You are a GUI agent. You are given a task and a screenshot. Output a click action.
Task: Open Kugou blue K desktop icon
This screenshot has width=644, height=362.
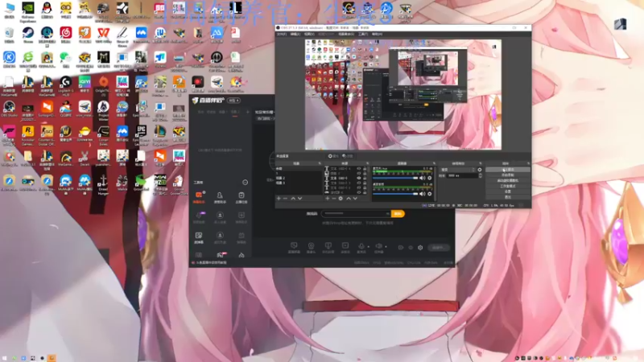[9, 57]
